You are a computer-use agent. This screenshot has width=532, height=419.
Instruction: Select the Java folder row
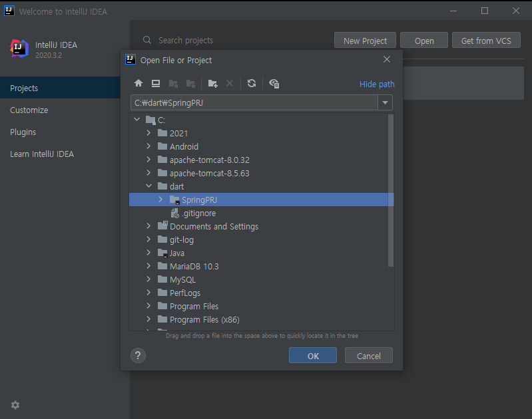click(262, 253)
